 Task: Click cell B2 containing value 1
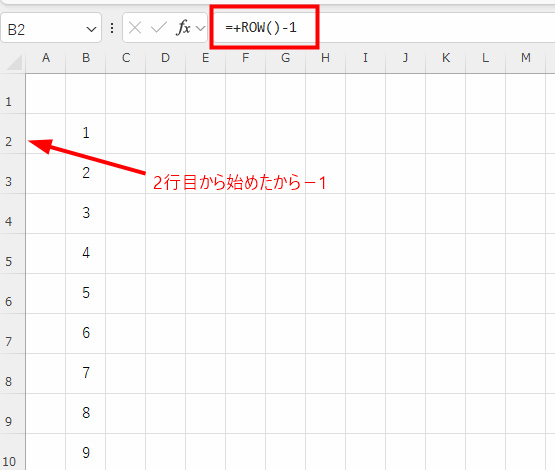(86, 134)
